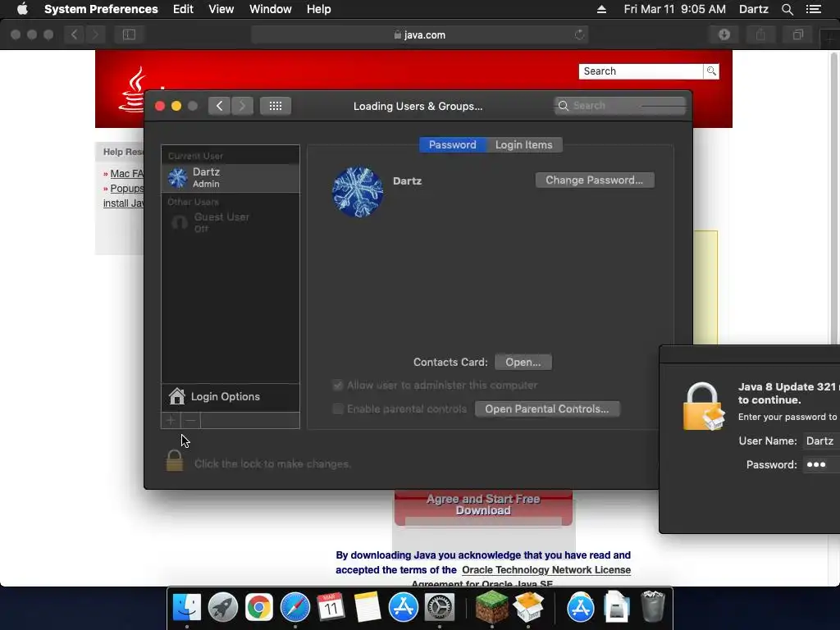This screenshot has height=630, width=840.
Task: Open the Trash in the Dock
Action: pyautogui.click(x=653, y=606)
